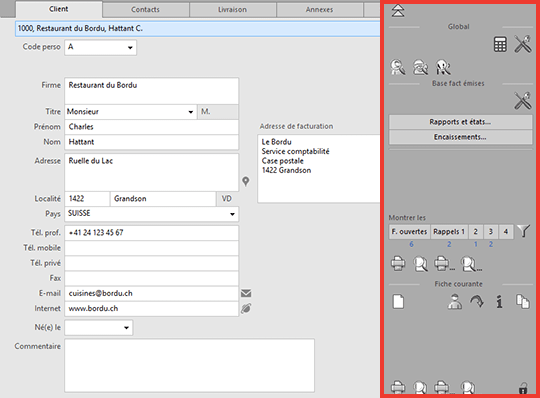The width and height of the screenshot is (540, 398).
Task: Show reminder level 4 button
Action: [506, 232]
